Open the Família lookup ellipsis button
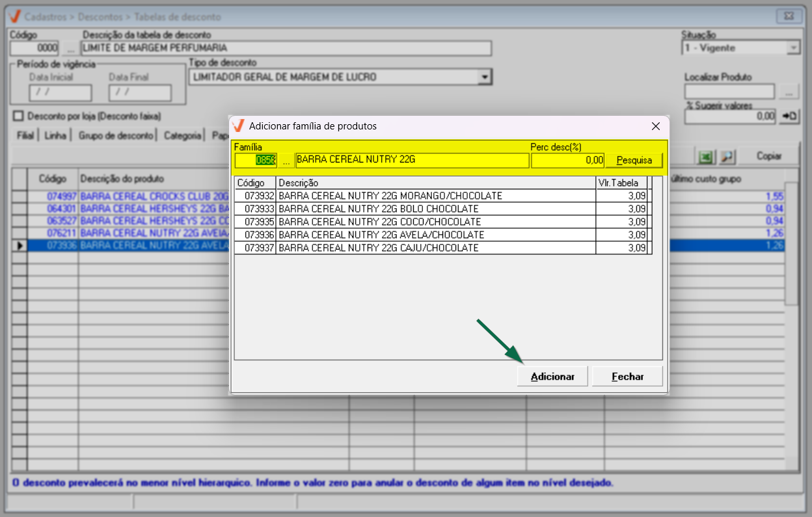Image resolution: width=812 pixels, height=517 pixels. tap(286, 161)
